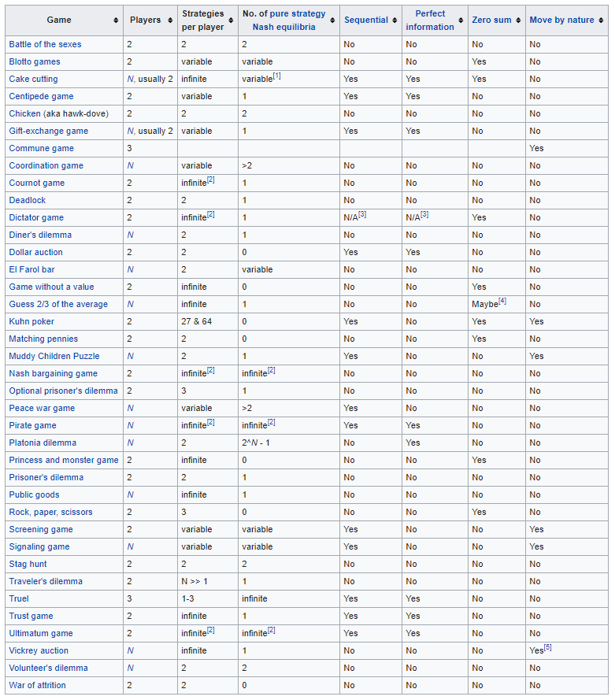Sort by Sequential column arrow icon
The image size is (615, 700).
395,20
